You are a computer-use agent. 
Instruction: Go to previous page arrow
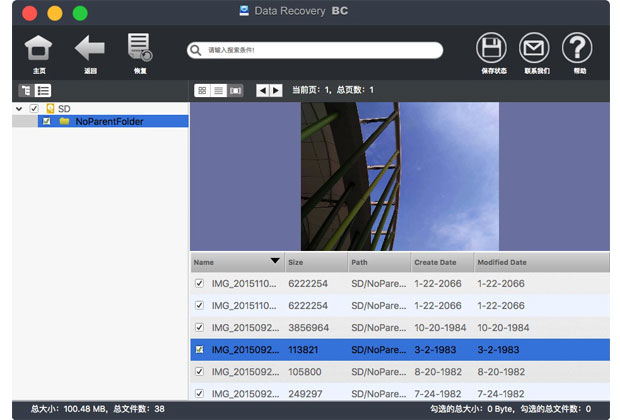point(263,91)
